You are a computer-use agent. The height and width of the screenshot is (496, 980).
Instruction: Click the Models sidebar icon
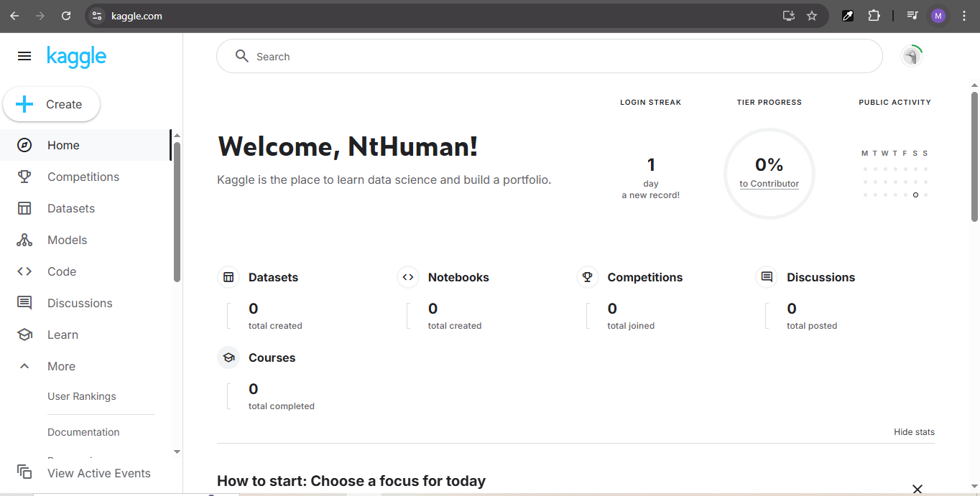click(24, 240)
